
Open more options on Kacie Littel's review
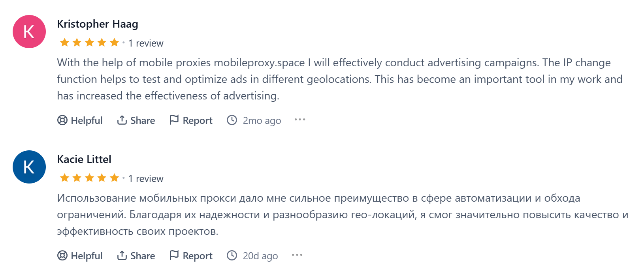click(x=297, y=255)
